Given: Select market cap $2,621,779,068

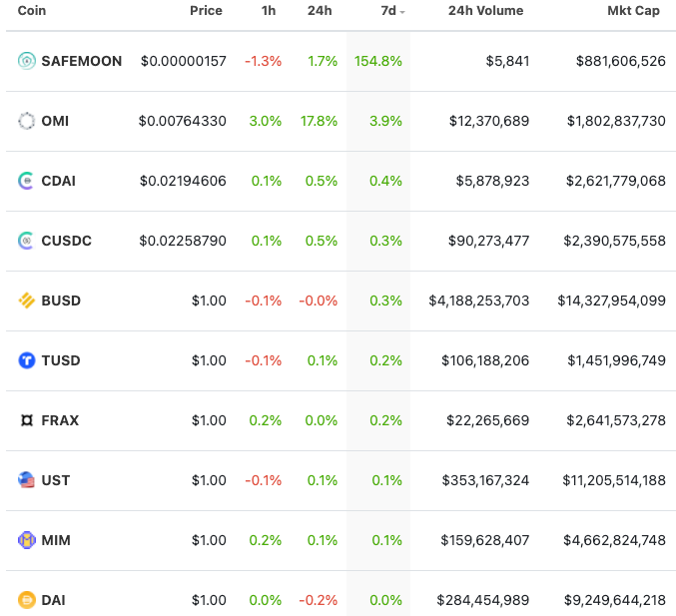Looking at the screenshot, I should pos(616,181).
